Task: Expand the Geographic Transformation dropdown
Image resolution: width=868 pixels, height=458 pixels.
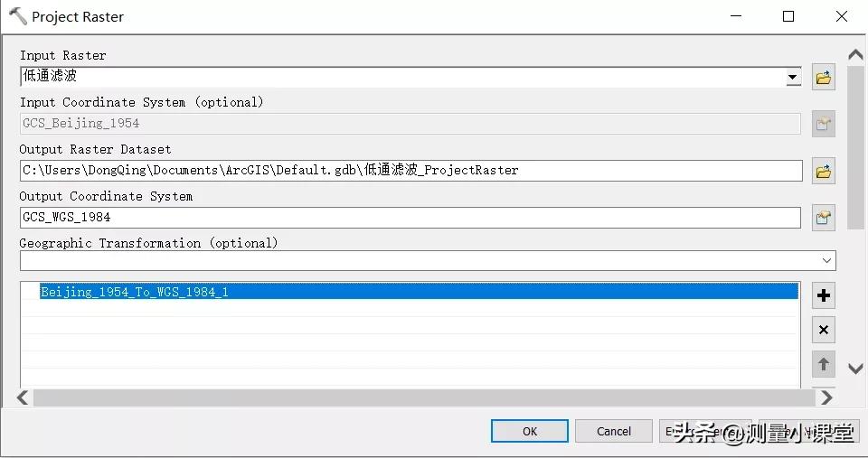Action: (826, 260)
